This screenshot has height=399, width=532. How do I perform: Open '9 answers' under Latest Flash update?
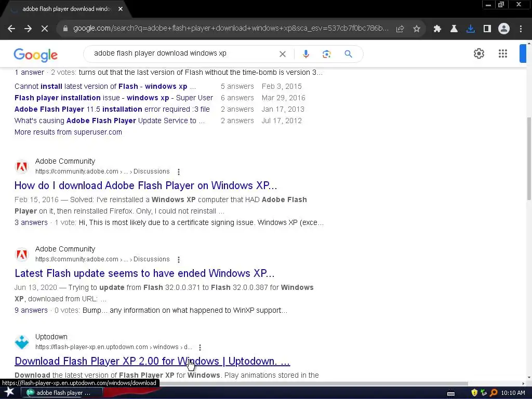[x=31, y=311]
